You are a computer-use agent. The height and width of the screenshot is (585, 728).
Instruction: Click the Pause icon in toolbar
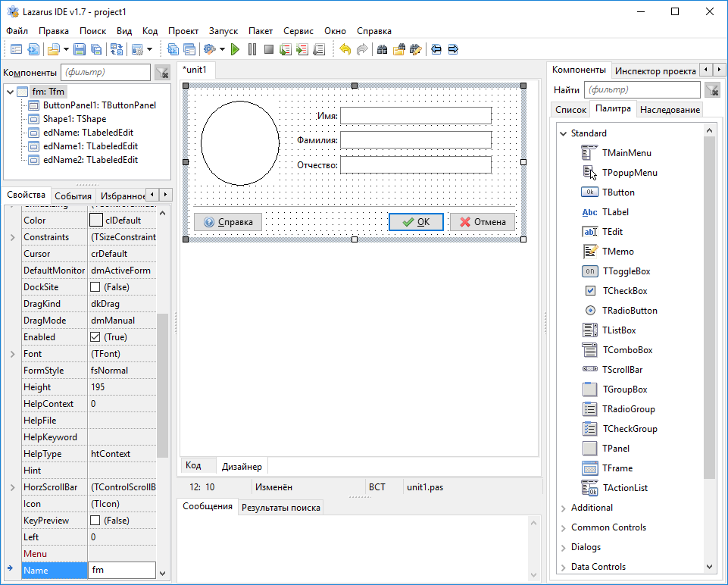tap(252, 50)
